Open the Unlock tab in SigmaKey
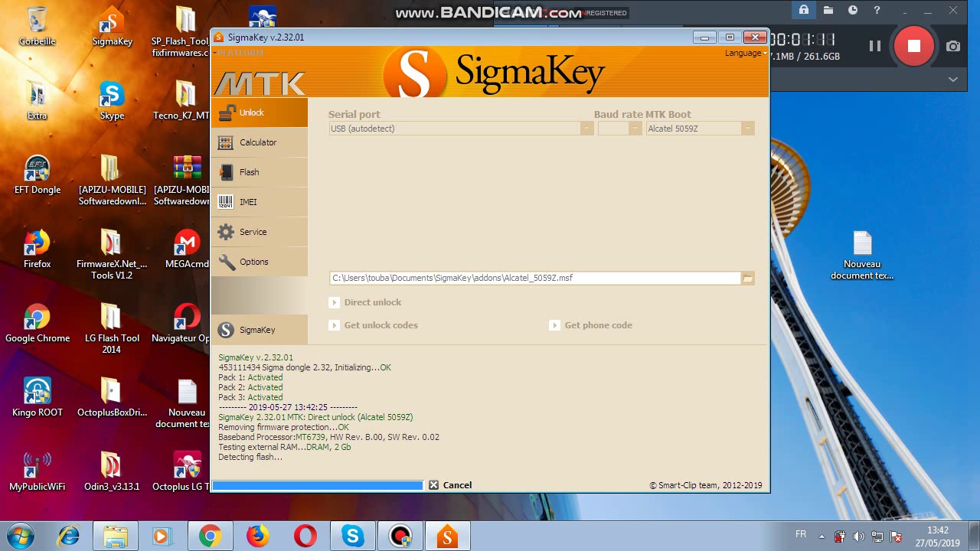 tap(259, 112)
